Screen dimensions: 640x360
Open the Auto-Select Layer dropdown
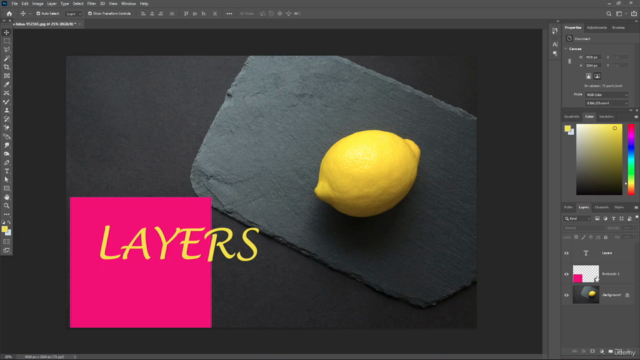click(73, 13)
